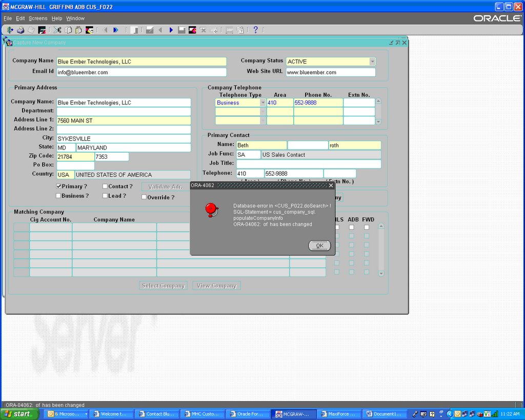This screenshot has height=420, width=525.
Task: Open the second row Telephone Type dropdown
Action: pos(263,112)
